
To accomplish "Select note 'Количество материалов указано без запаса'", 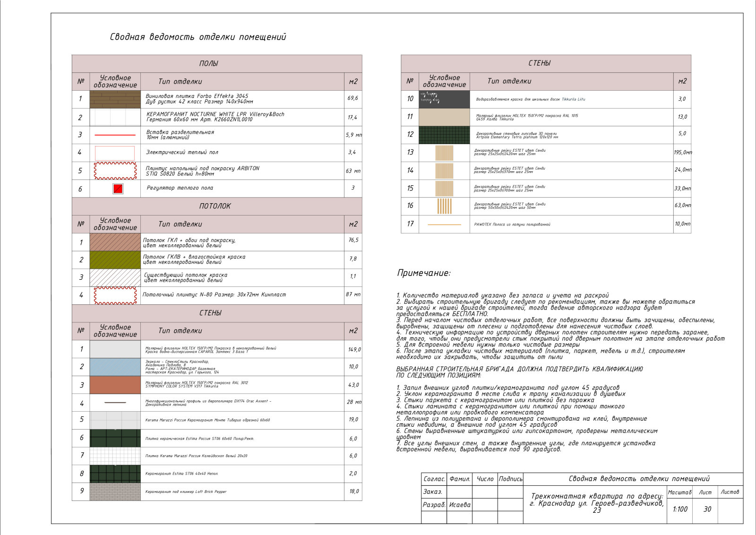I will click(503, 295).
